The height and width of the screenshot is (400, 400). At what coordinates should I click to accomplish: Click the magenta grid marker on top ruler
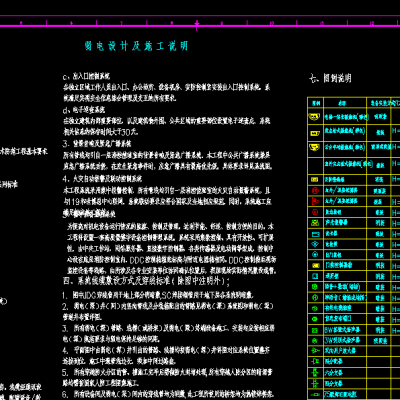197,24
